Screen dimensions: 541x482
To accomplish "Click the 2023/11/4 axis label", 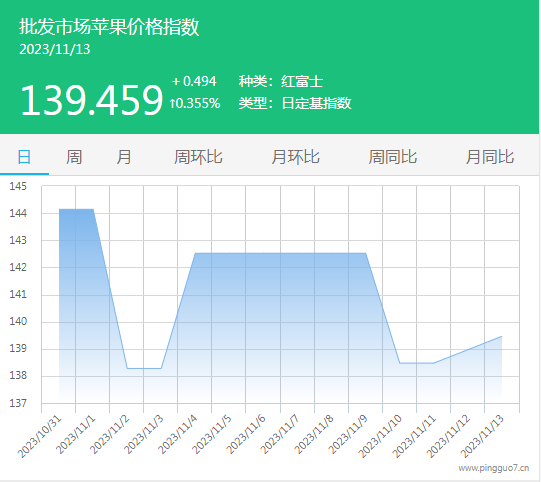I will [x=178, y=435].
